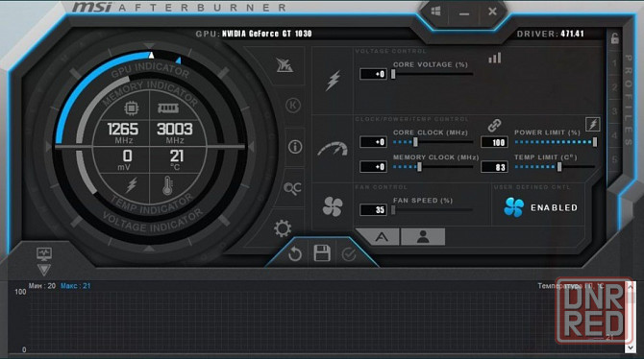644x359 pixels.
Task: Click the driver version 471.41 text
Action: click(572, 34)
